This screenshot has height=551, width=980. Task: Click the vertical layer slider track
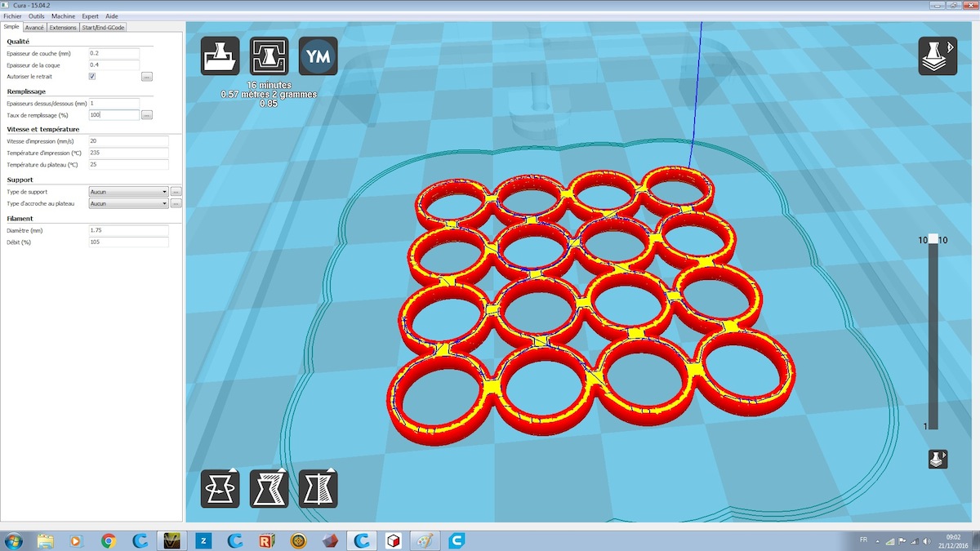click(933, 335)
